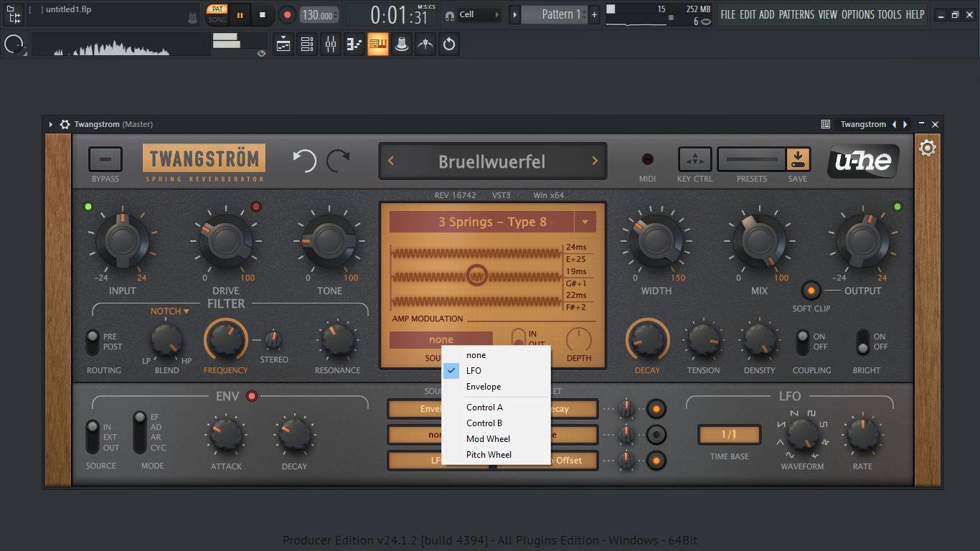Open the FILE menu

[x=728, y=14]
